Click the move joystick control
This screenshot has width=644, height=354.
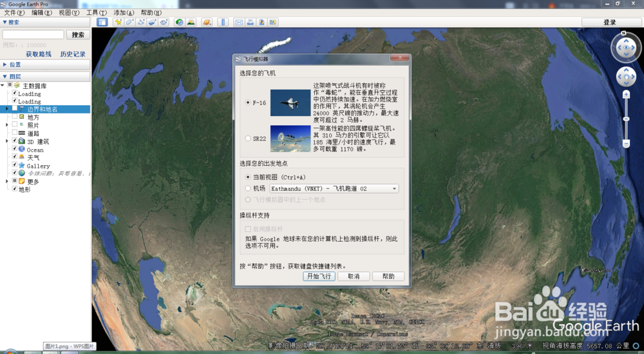(627, 77)
